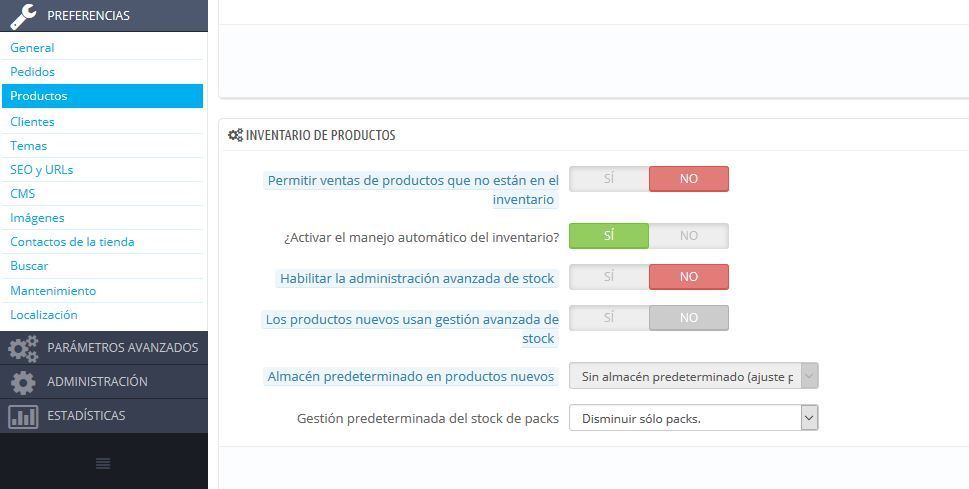Click the Preferencias wrench icon
Image resolution: width=969 pixels, height=489 pixels.
(x=23, y=16)
